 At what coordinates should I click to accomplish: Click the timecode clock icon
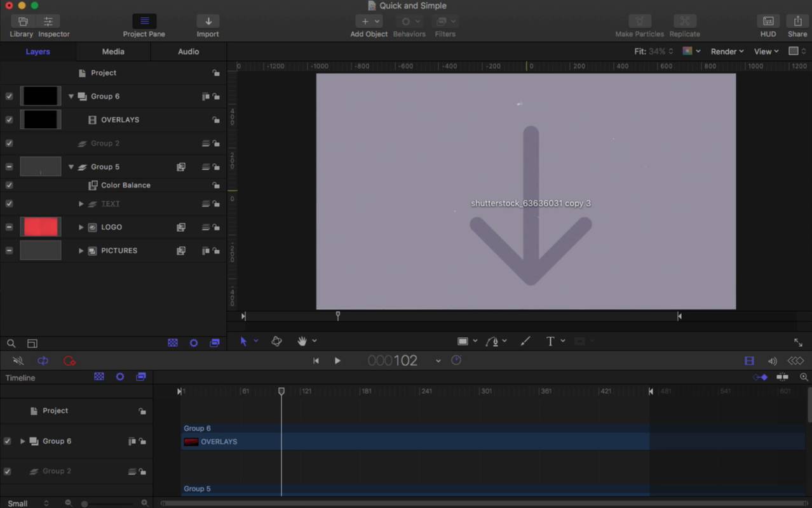pos(456,360)
